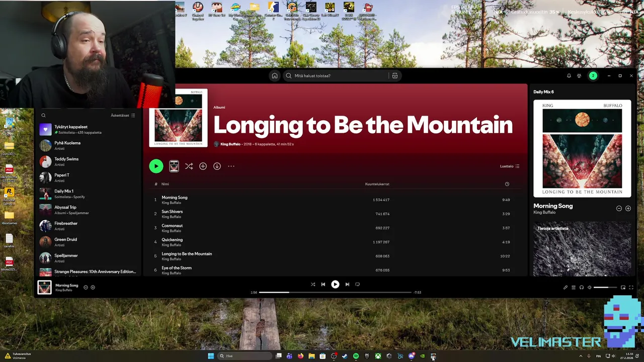Open Green Druid artist in library
The image size is (644, 362).
(x=88, y=242)
